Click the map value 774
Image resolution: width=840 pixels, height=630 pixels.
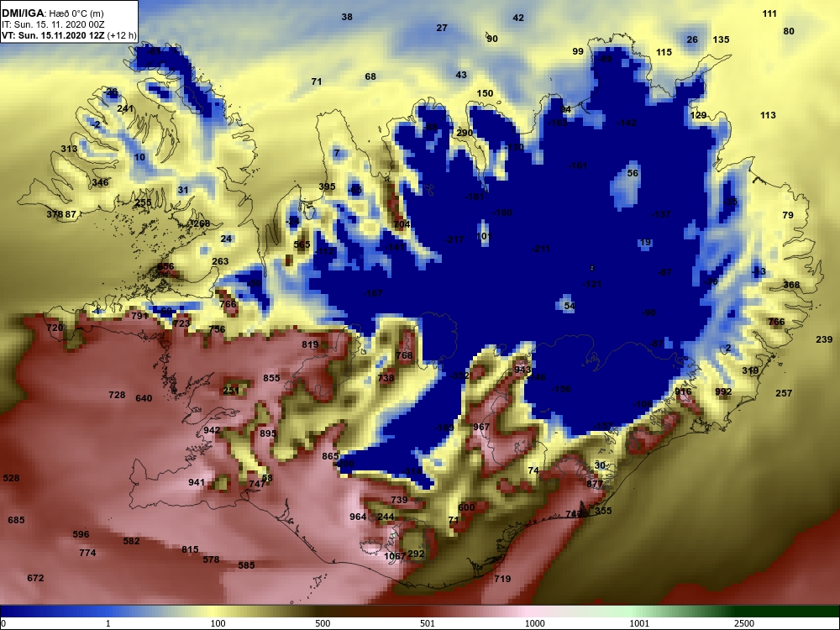(x=87, y=553)
